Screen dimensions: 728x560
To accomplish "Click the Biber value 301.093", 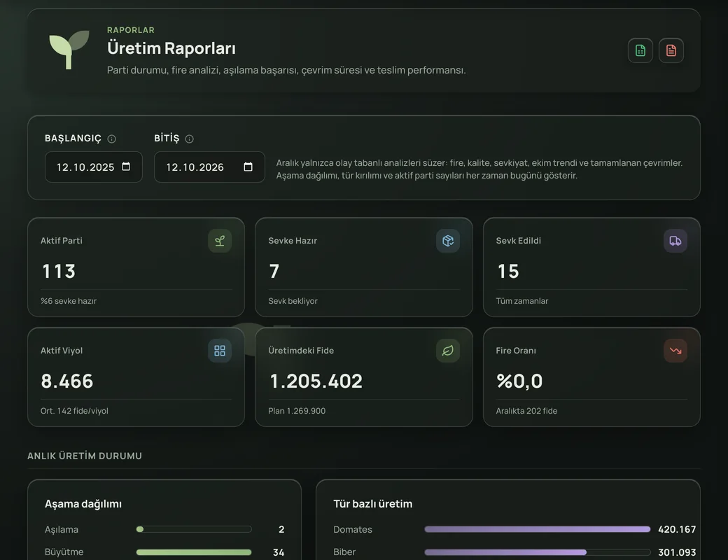I will point(677,552).
